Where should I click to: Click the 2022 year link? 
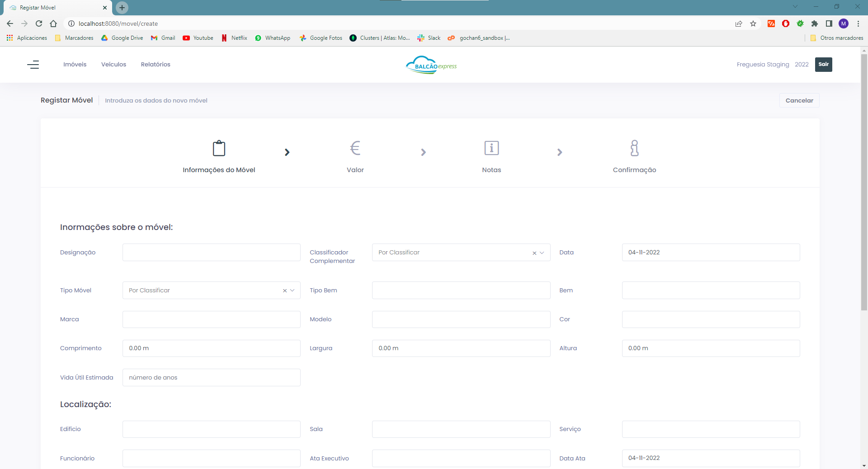pos(802,65)
